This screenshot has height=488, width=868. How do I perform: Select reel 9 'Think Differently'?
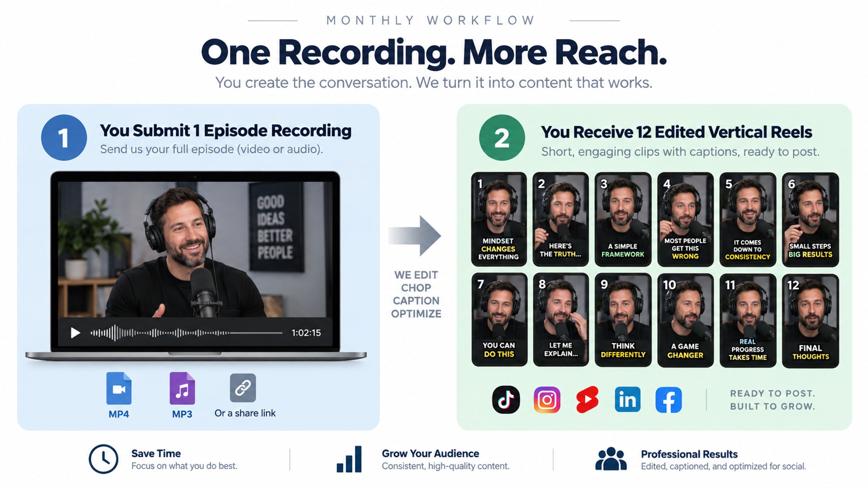(623, 320)
